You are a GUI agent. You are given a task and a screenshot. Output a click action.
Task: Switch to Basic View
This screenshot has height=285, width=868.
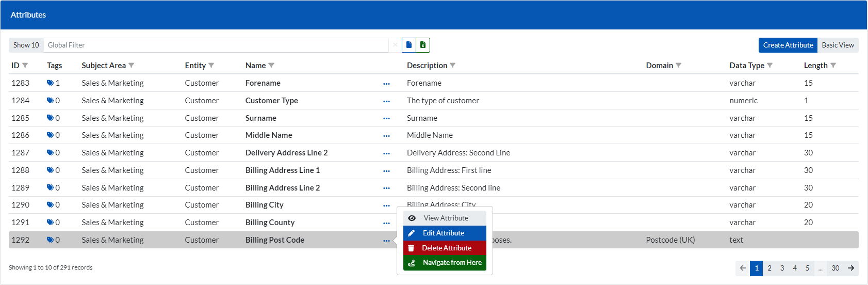tap(838, 45)
